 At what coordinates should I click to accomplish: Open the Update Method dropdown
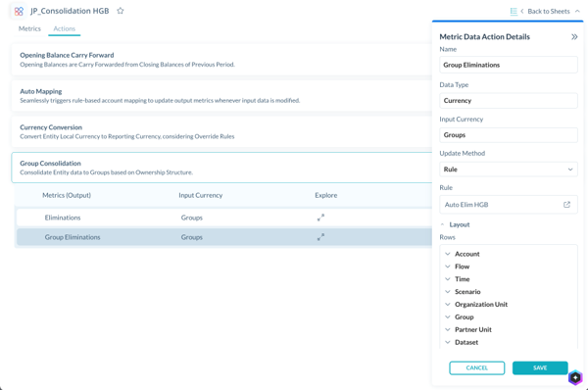click(x=509, y=170)
